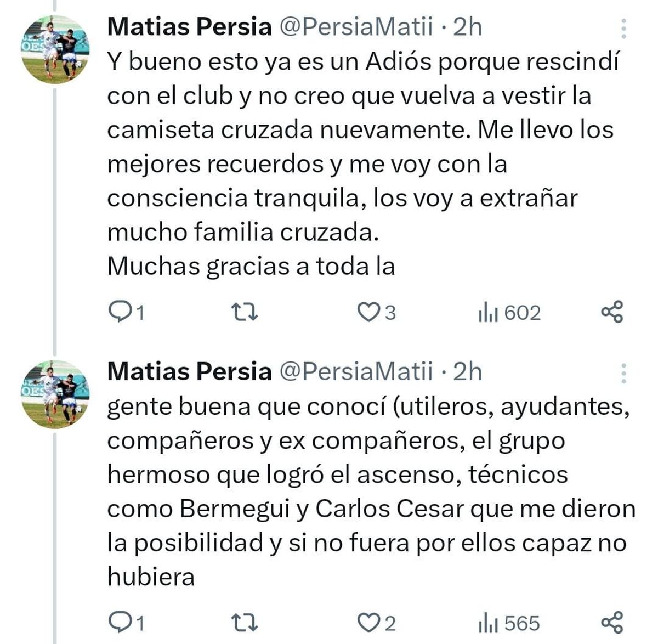Image resolution: width=658 pixels, height=644 pixels.
Task: Share the second tweet
Action: pyautogui.click(x=612, y=622)
